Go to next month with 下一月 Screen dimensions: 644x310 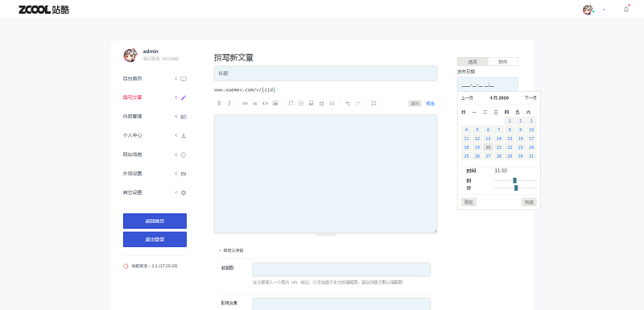pos(530,98)
